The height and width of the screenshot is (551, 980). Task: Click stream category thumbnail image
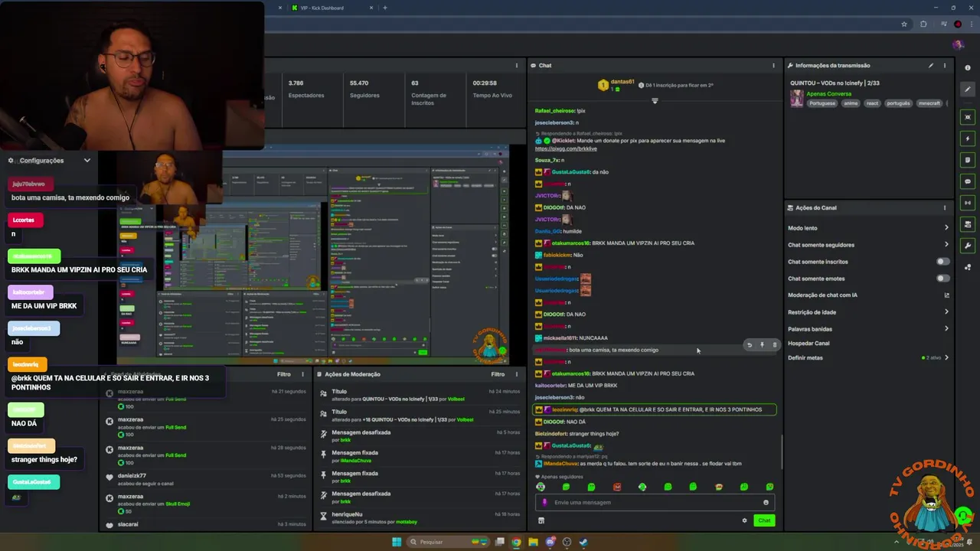(797, 99)
